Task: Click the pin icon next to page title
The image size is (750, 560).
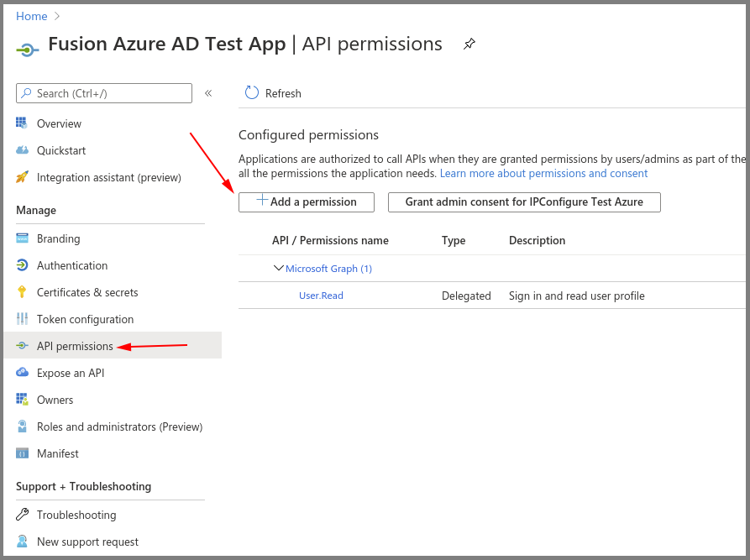Action: (x=469, y=44)
